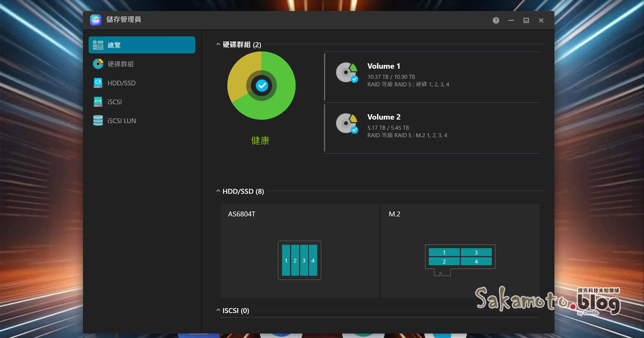Collapse the ISCSI (0) section
This screenshot has height=338, width=644.
tap(218, 310)
